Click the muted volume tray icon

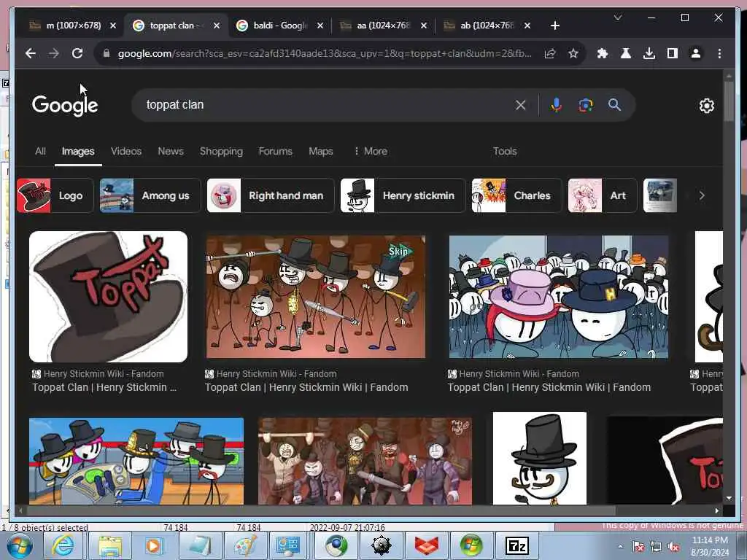pyautogui.click(x=673, y=547)
